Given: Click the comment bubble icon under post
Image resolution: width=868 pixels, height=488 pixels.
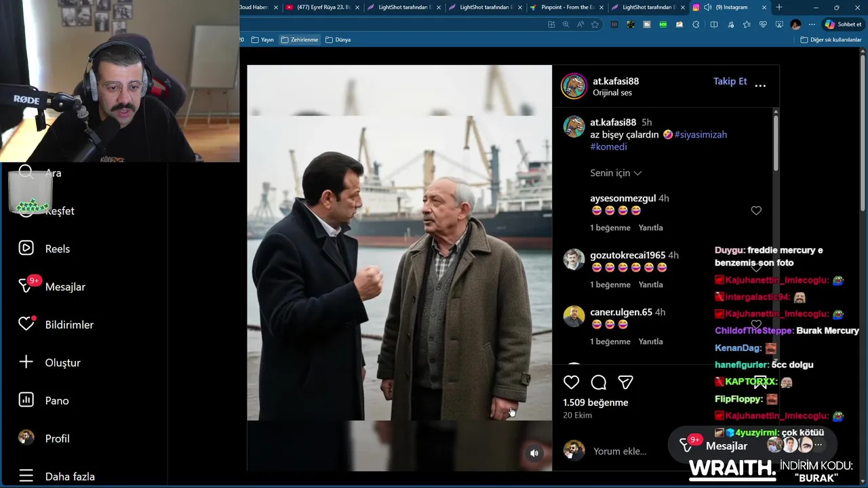Looking at the screenshot, I should 598,382.
